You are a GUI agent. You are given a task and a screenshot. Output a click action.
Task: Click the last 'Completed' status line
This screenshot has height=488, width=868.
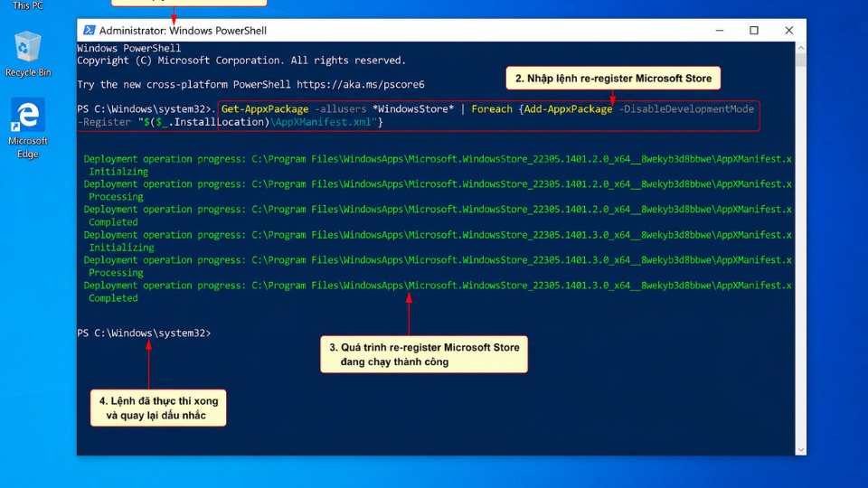(x=113, y=298)
